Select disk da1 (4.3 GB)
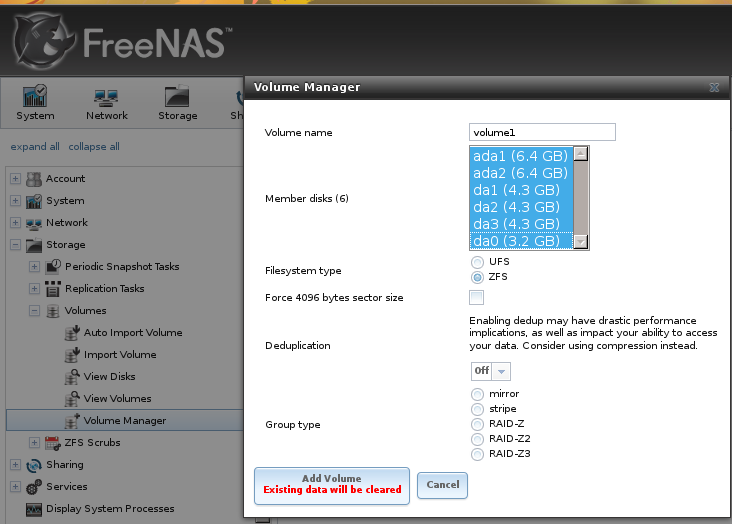The image size is (732, 524). pos(521,190)
